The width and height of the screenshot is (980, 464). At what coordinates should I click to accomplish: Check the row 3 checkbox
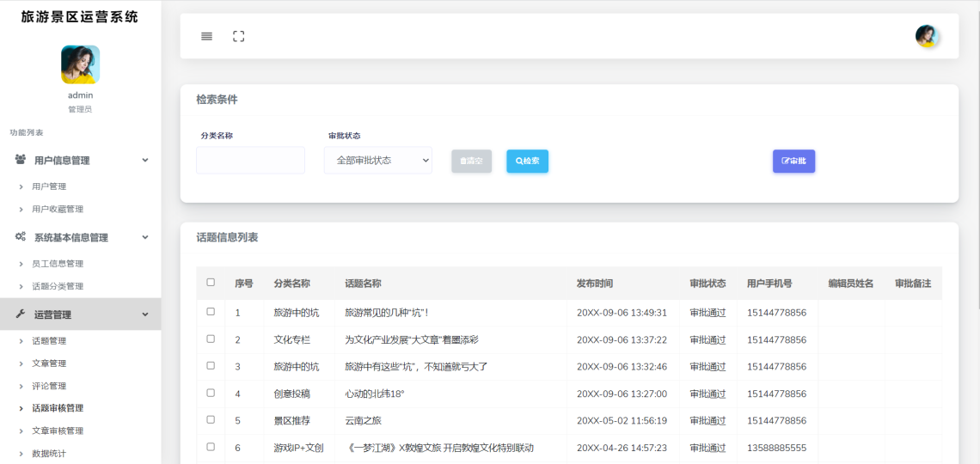pyautogui.click(x=211, y=365)
